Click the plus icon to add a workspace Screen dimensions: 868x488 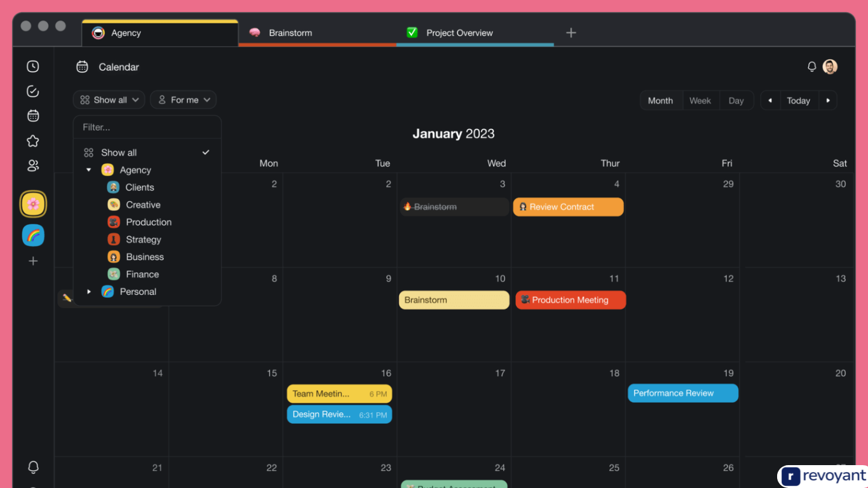[33, 261]
